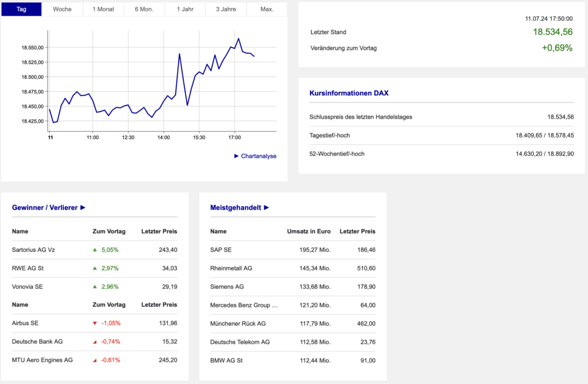The height and width of the screenshot is (384, 588).
Task: Click the arrow icon before Chartanalyse
Action: point(236,156)
